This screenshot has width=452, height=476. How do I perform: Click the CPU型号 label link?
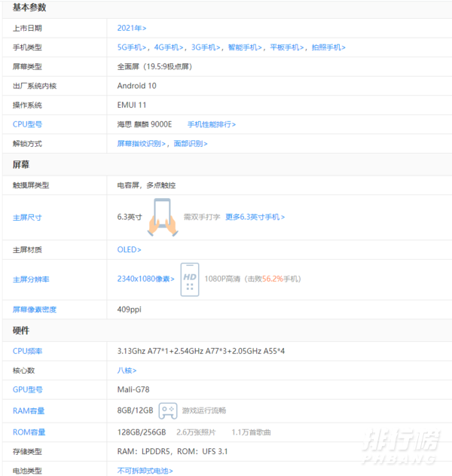coord(27,124)
